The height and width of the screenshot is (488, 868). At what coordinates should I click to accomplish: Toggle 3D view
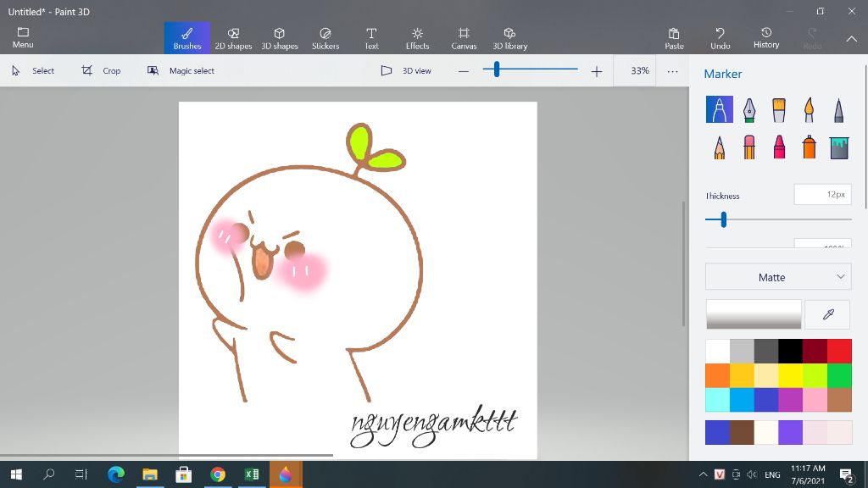(x=406, y=71)
